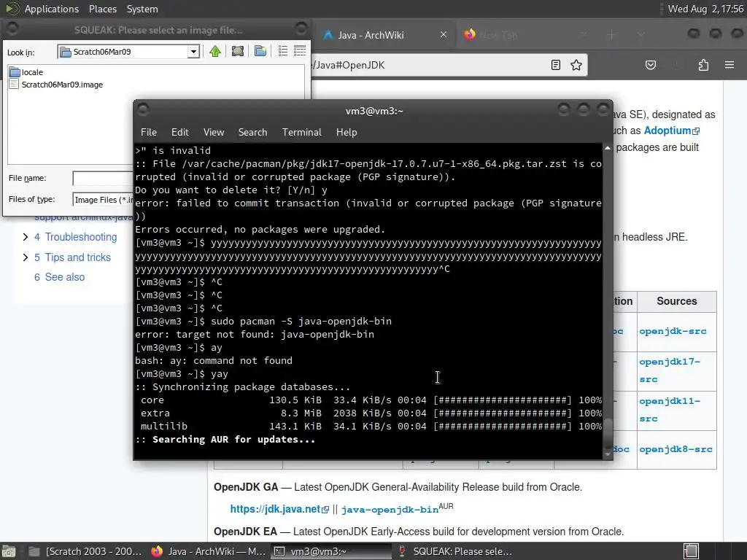Viewport: 747px width, 560px height.
Task: Click the terminal scrollbar up arrow
Action: coord(608,149)
